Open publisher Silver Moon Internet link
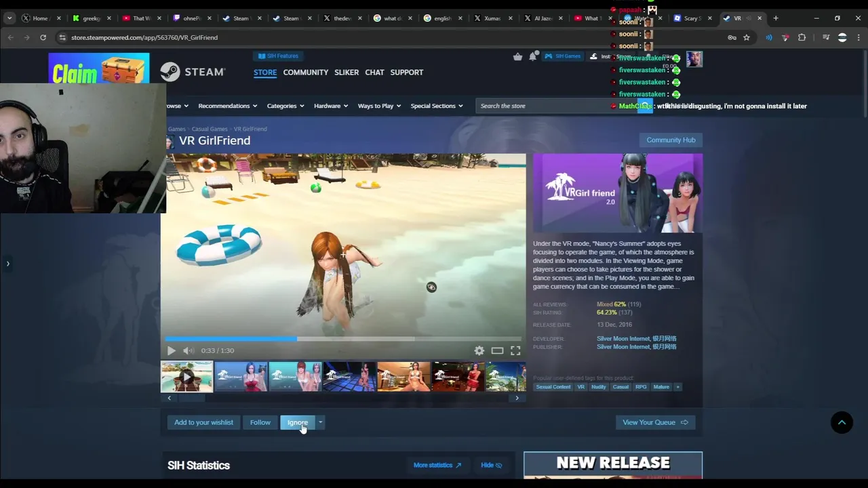 coord(636,346)
